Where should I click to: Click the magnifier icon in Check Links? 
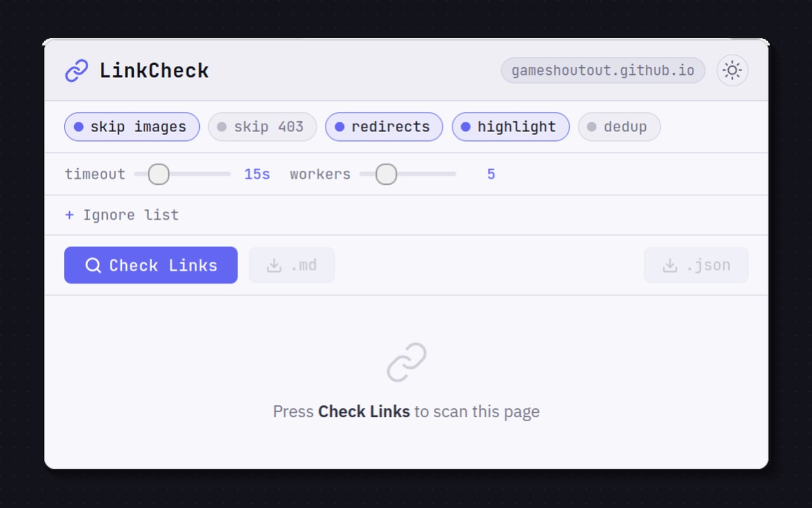coord(93,265)
